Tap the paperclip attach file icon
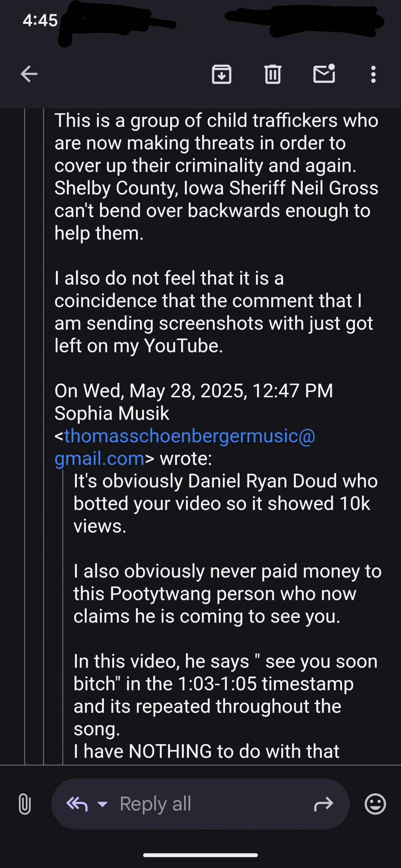This screenshot has width=401, height=868. pyautogui.click(x=25, y=804)
